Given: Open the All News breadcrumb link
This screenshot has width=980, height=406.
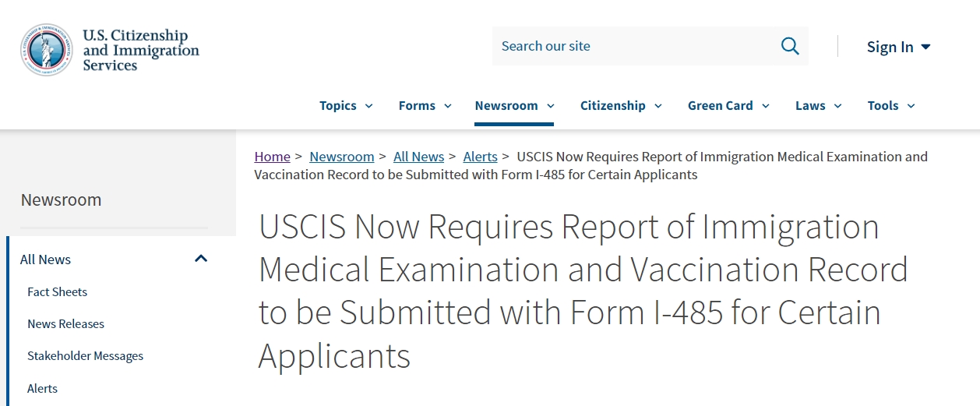Looking at the screenshot, I should click(419, 157).
